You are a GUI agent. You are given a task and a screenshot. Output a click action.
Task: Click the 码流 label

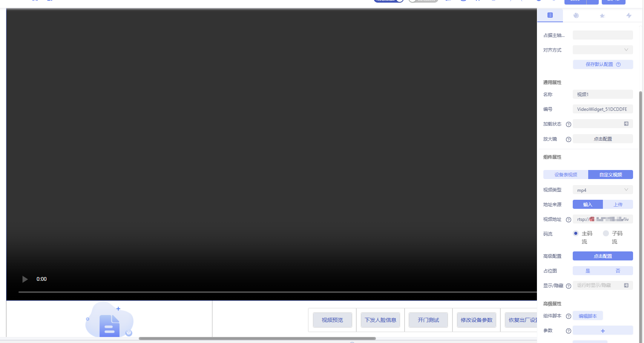(548, 234)
